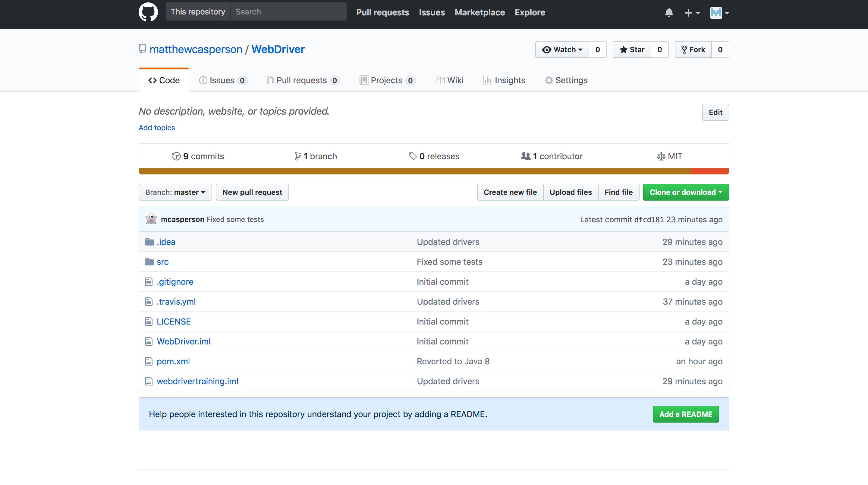Expand the Watch dropdown
The width and height of the screenshot is (868, 485).
click(562, 49)
